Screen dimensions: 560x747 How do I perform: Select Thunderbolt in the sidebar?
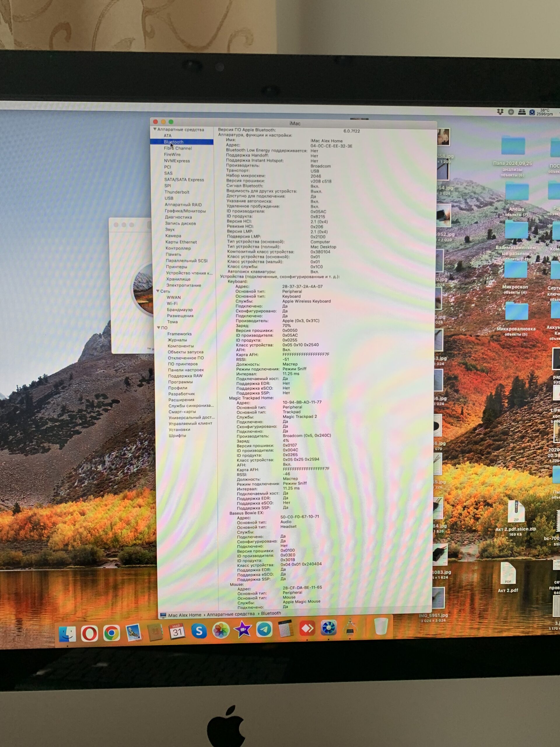[177, 192]
